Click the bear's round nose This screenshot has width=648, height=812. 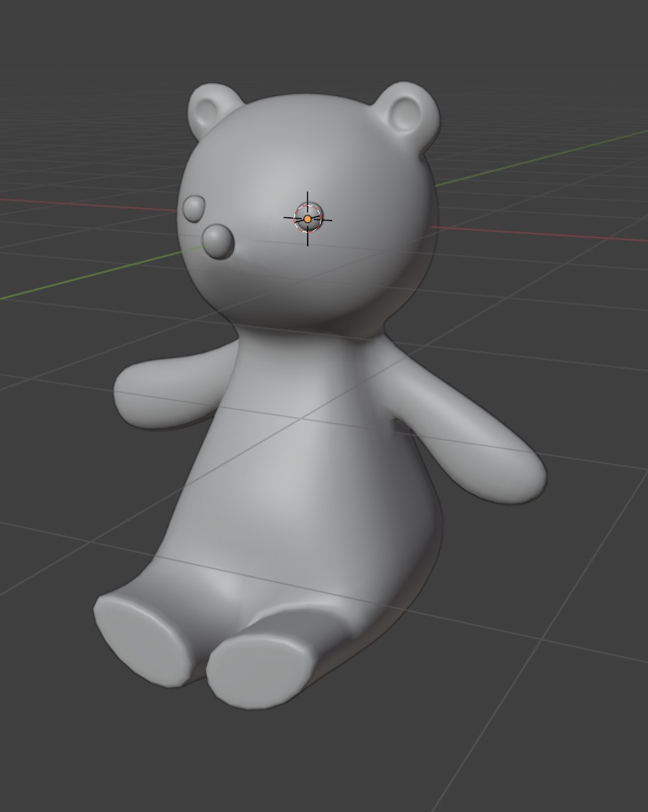tap(218, 242)
